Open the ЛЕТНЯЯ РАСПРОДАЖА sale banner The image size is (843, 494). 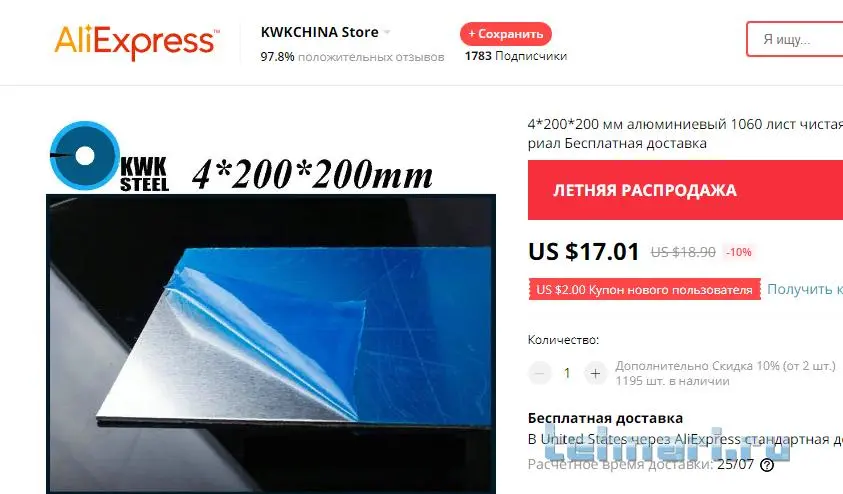(685, 190)
